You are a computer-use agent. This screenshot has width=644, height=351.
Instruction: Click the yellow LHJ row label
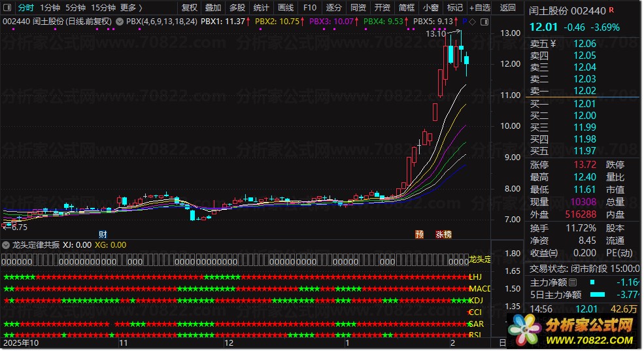tap(475, 276)
